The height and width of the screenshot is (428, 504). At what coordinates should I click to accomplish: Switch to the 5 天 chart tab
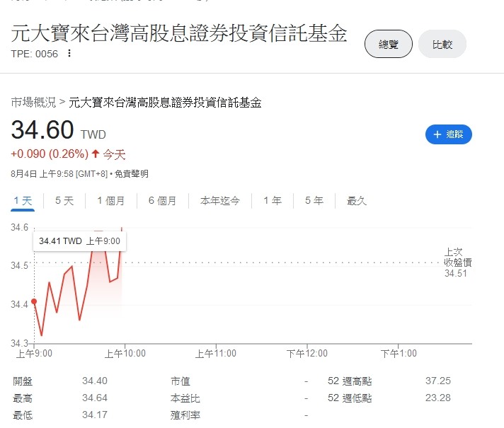[x=64, y=201]
